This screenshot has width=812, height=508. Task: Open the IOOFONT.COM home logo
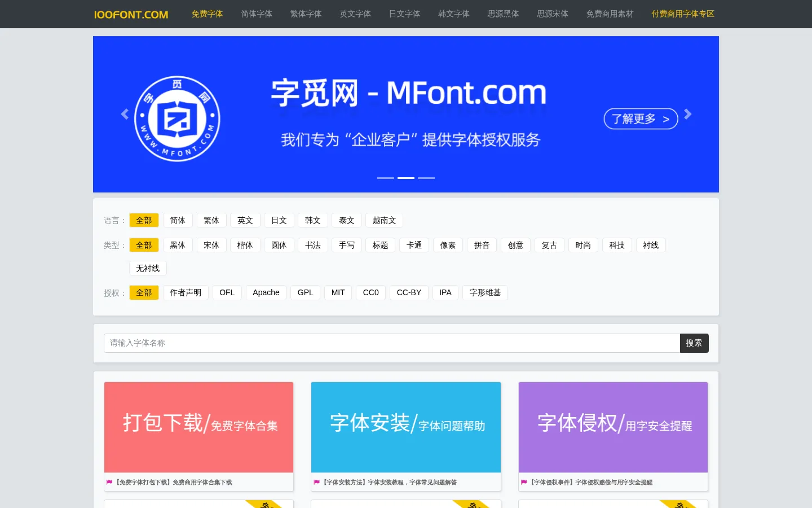click(x=131, y=15)
